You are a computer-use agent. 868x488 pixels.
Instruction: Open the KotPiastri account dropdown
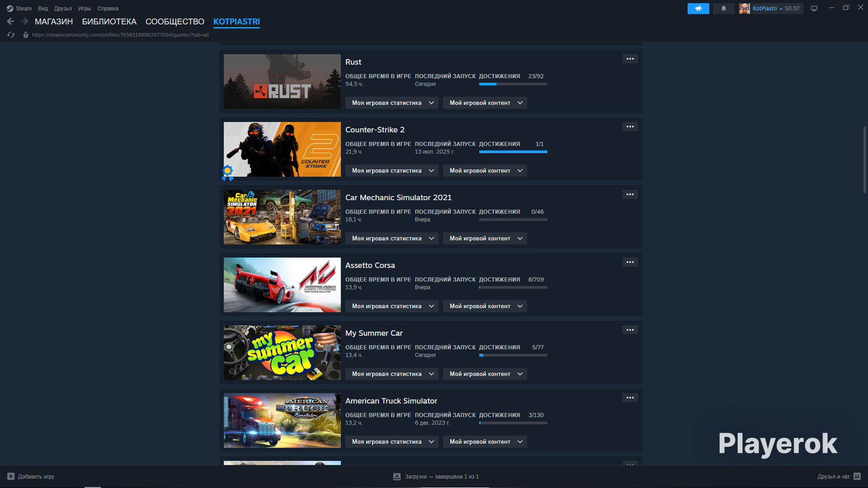click(x=767, y=8)
